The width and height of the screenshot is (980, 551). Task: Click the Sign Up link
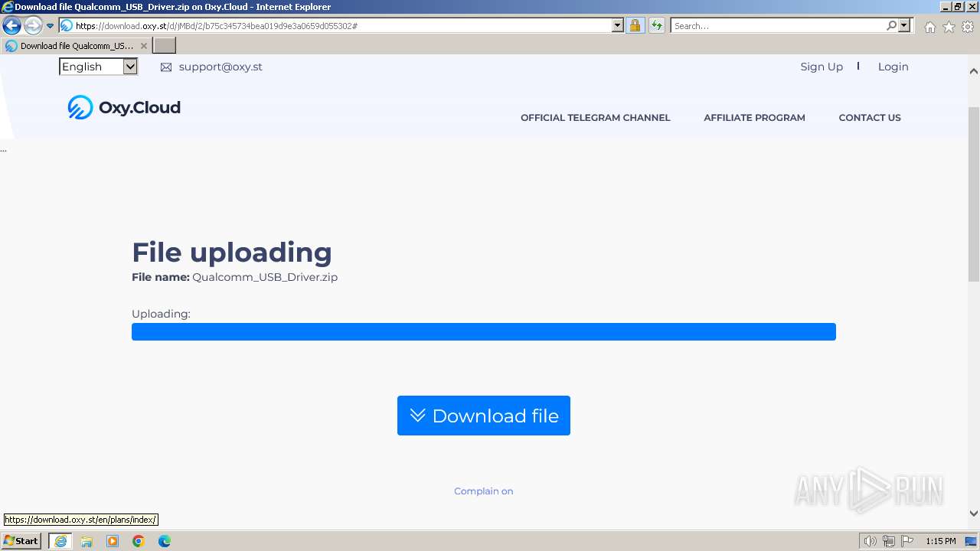(822, 67)
